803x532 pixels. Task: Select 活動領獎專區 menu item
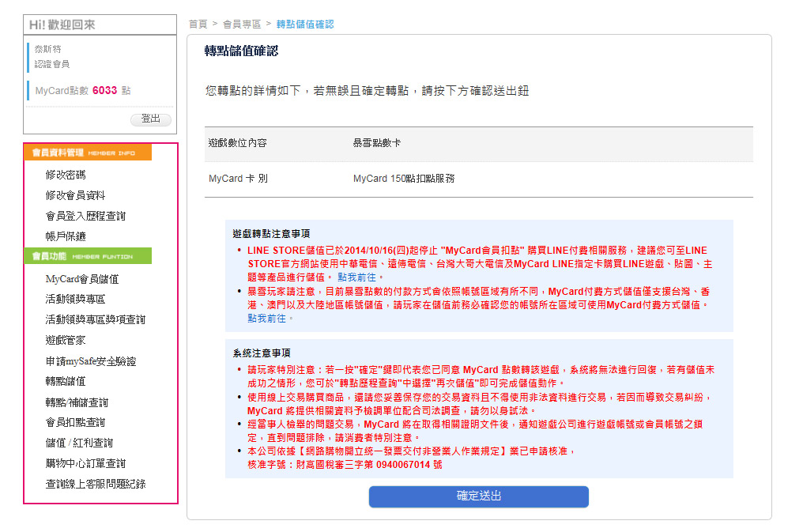[x=75, y=299]
